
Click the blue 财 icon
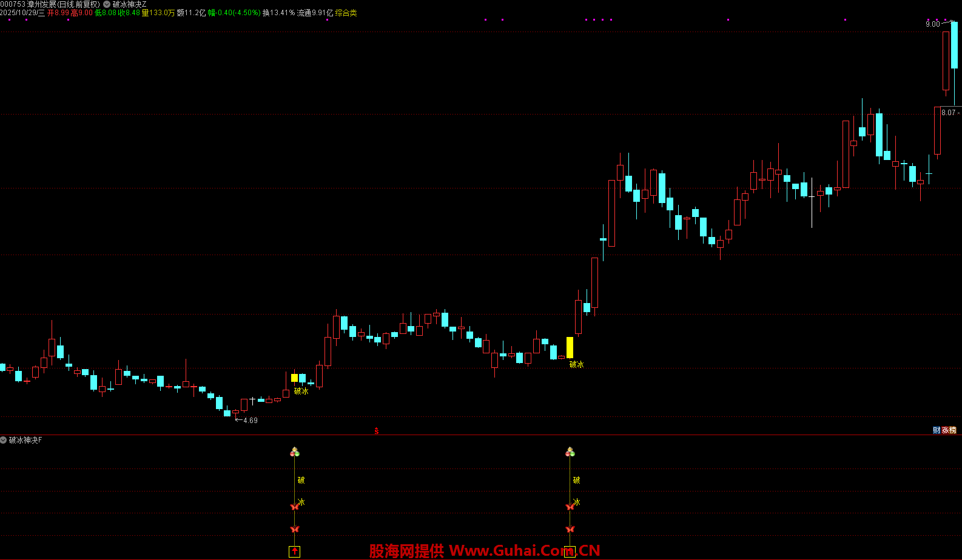tap(937, 430)
